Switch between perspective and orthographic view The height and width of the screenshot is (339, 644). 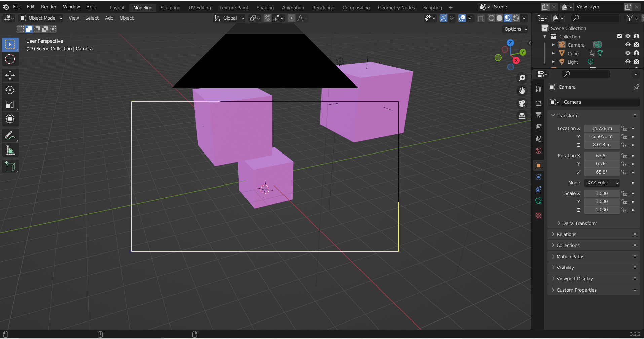coord(522,116)
